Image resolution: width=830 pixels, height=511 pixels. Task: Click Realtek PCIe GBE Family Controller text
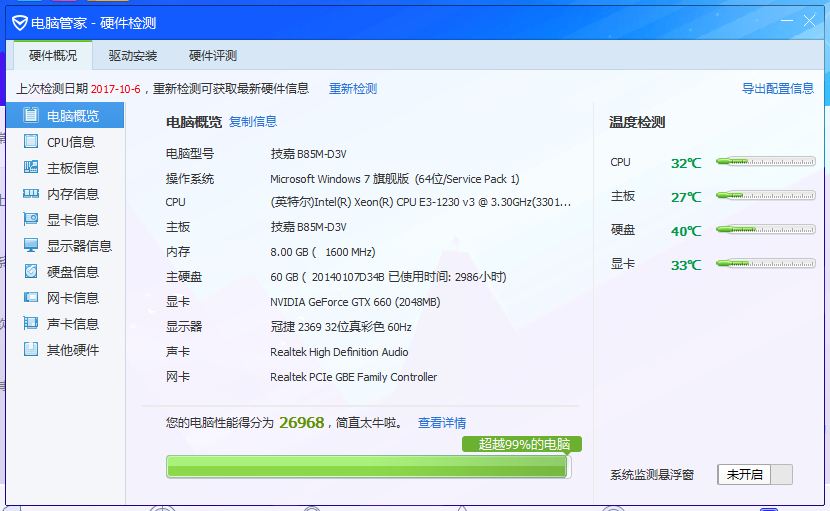click(x=354, y=377)
